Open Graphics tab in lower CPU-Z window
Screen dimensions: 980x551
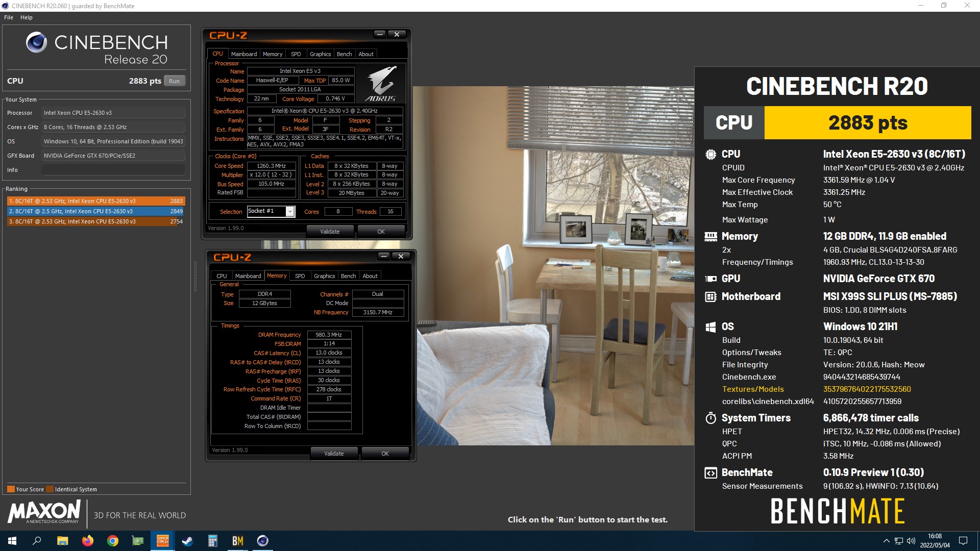click(324, 276)
